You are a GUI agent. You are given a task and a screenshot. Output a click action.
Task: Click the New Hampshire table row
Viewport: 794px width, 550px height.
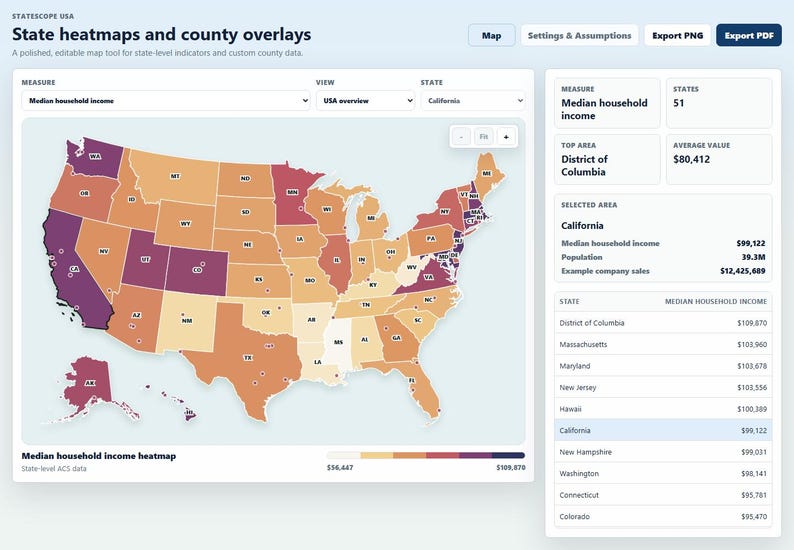pyautogui.click(x=663, y=452)
